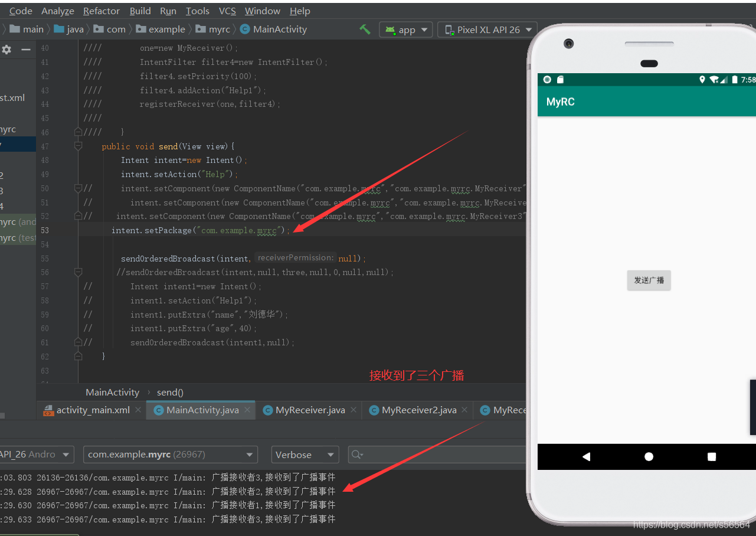Tap the emulator Recents square button
The height and width of the screenshot is (536, 756).
pos(712,456)
